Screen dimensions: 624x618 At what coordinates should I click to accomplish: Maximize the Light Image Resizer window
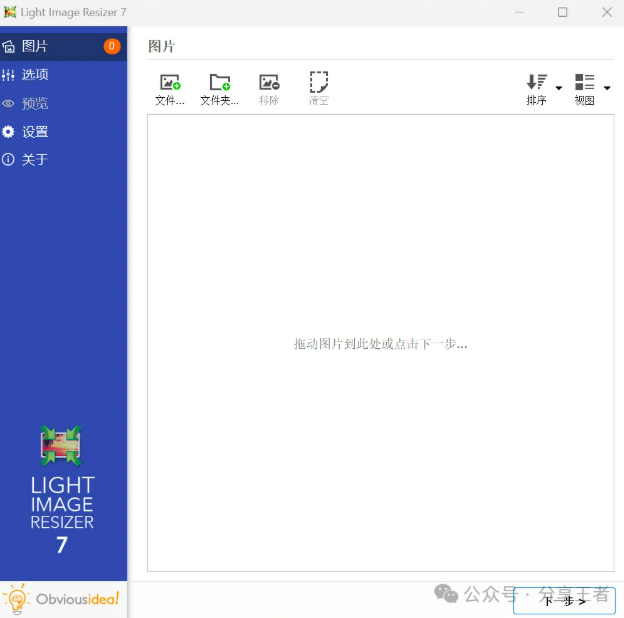tap(562, 12)
